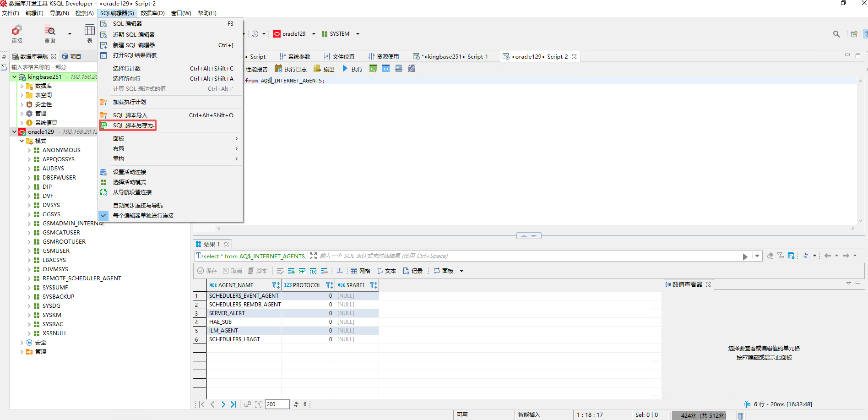This screenshot has width=868, height=420.
Task: Switch results view to 文本 text mode
Action: pyautogui.click(x=386, y=271)
